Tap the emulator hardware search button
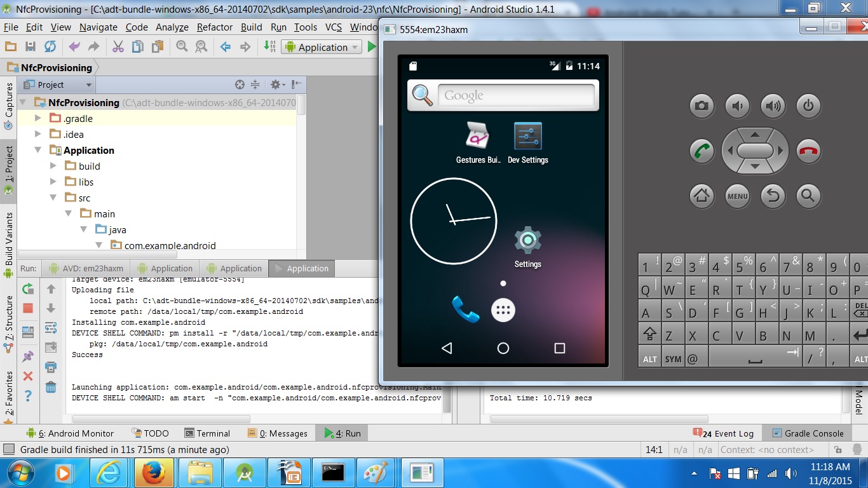868x488 pixels. click(x=808, y=196)
